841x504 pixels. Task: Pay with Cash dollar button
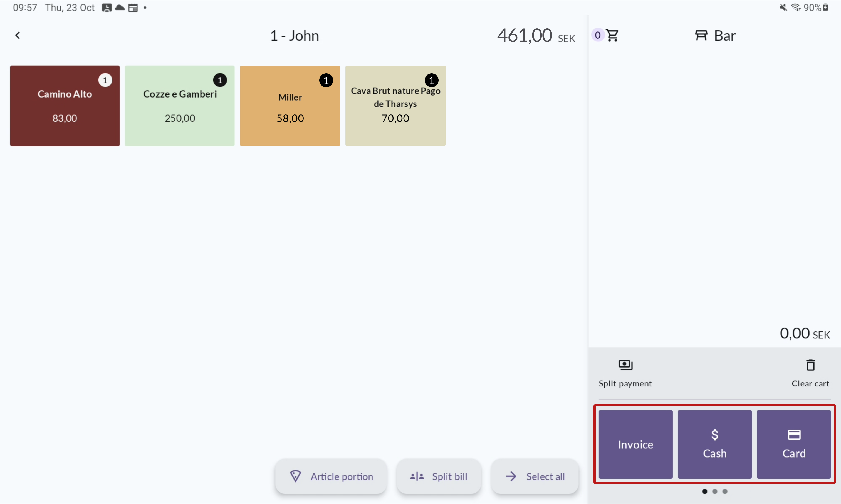click(x=714, y=444)
